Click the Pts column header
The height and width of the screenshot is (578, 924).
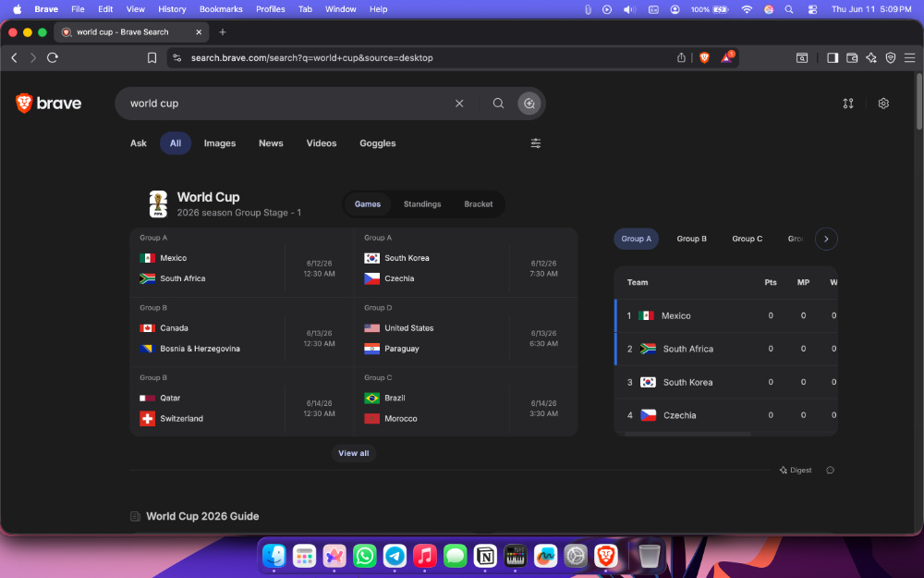point(771,282)
